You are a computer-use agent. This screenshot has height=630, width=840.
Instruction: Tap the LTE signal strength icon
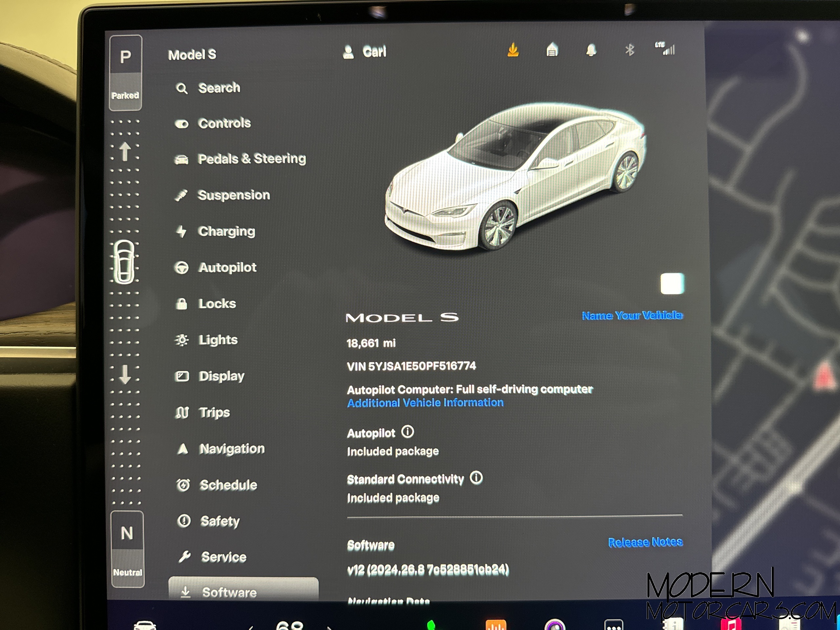point(665,49)
